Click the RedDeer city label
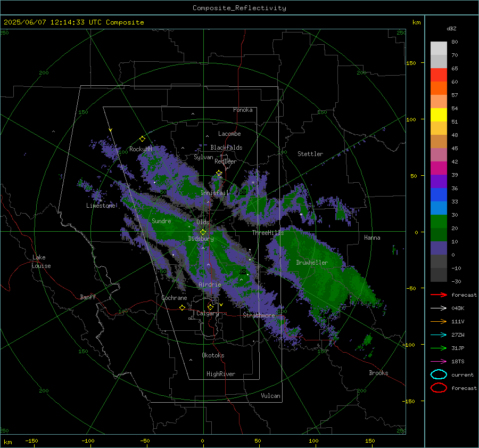 pyautogui.click(x=226, y=161)
